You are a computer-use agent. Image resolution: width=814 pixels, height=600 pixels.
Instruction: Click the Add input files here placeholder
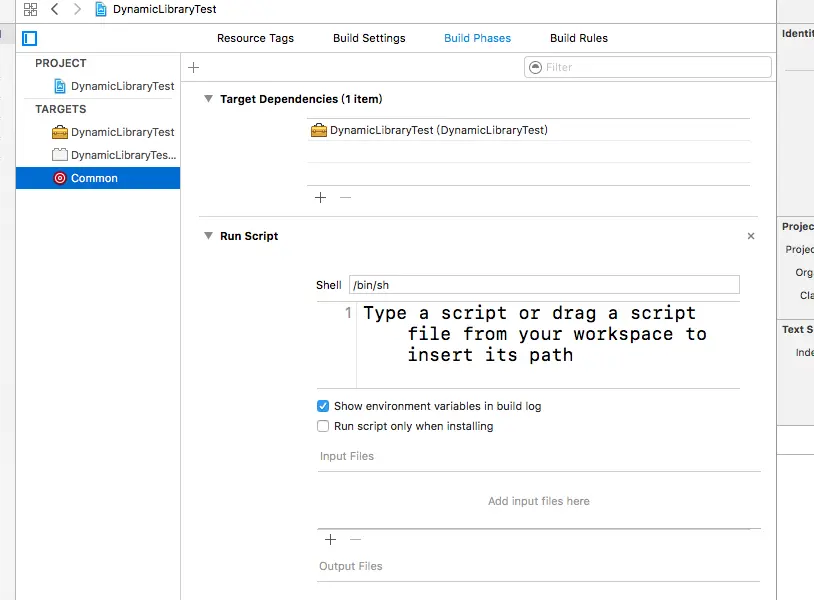coord(539,501)
